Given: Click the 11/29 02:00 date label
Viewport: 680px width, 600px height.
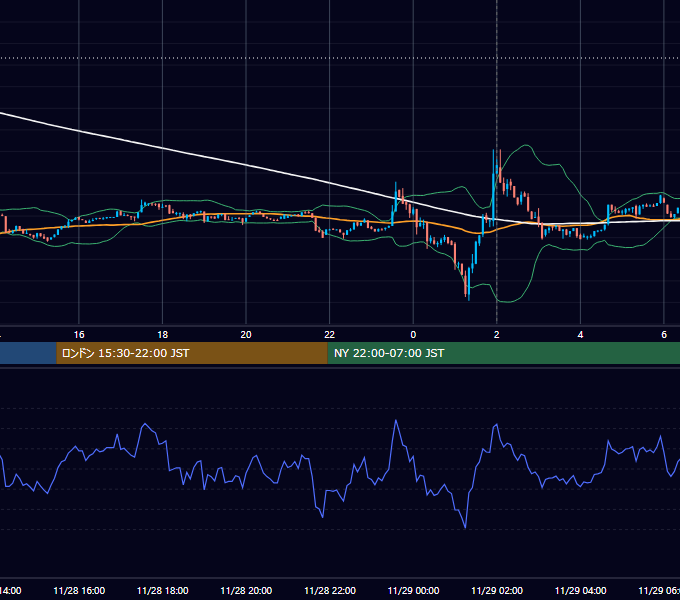Looking at the screenshot, I should pyautogui.click(x=497, y=591).
